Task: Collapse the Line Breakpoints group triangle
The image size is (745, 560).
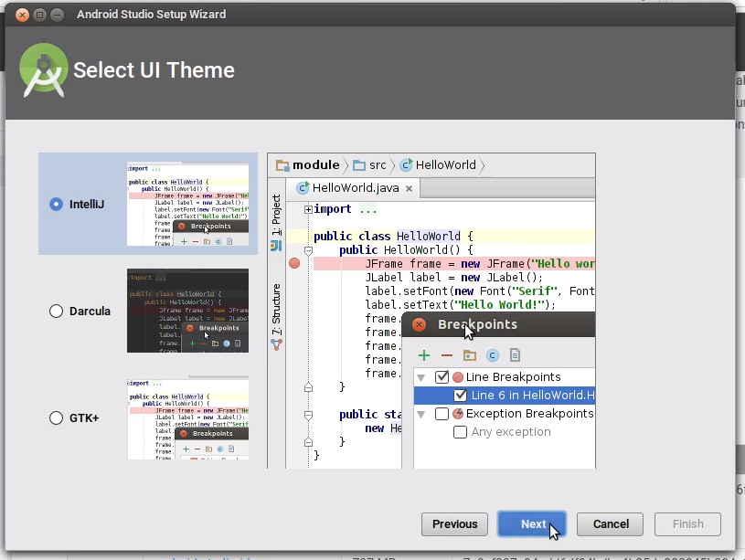Action: 420,376
